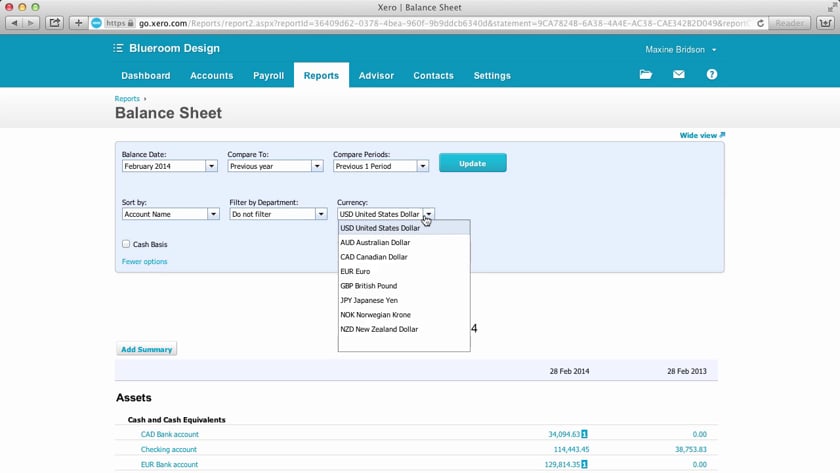Select GBP British Pound option
840x473 pixels.
tap(404, 286)
